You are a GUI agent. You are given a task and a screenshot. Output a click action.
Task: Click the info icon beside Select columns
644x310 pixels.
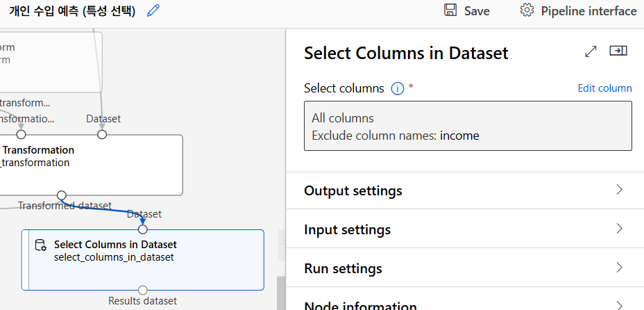[398, 88]
